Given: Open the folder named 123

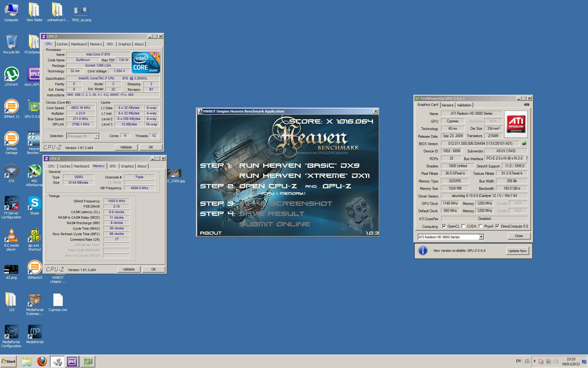Looking at the screenshot, I should tap(11, 302).
